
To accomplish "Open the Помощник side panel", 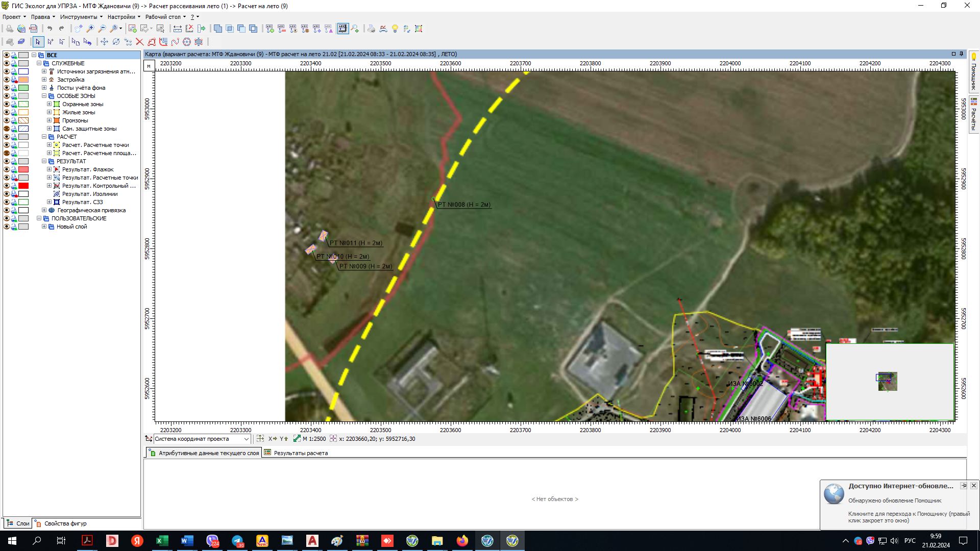I will pos(973,71).
